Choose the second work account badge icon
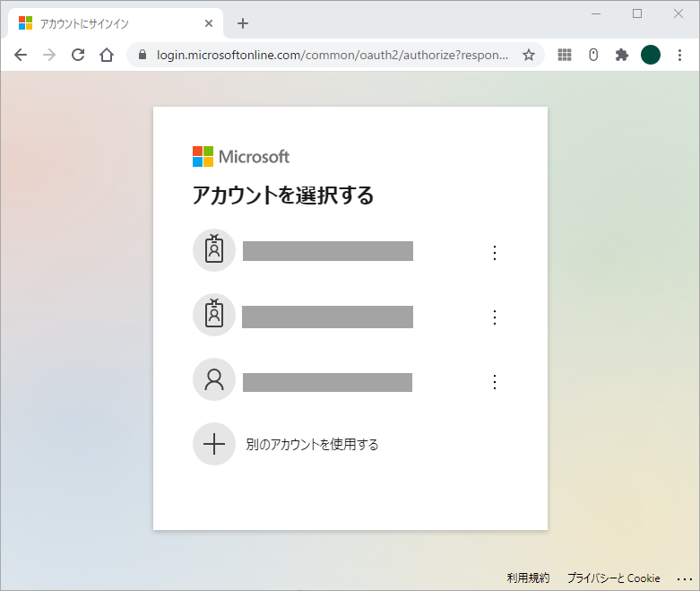The width and height of the screenshot is (700, 591). pos(214,315)
